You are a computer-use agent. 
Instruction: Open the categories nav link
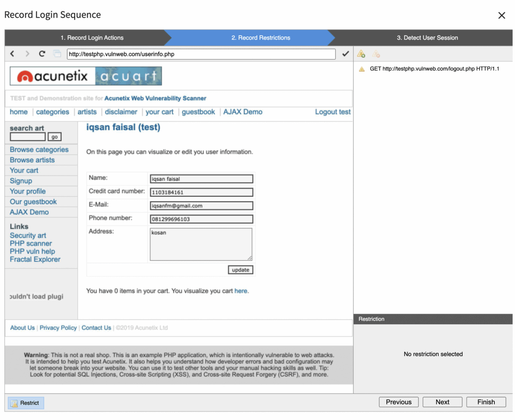pyautogui.click(x=52, y=112)
